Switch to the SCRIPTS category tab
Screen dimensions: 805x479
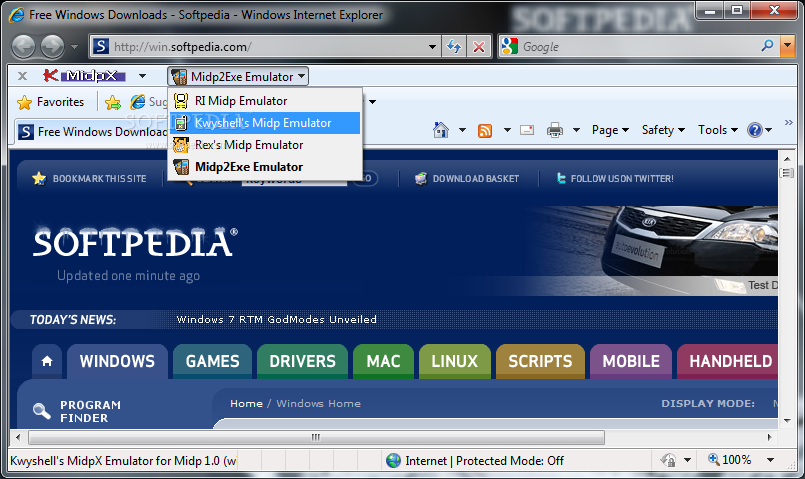coord(540,361)
